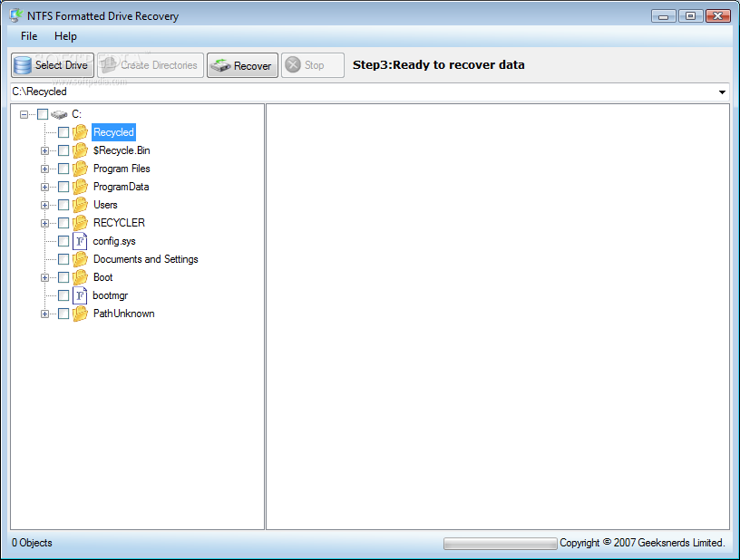Click the application icon in title bar
This screenshot has height=560, width=740.
pyautogui.click(x=15, y=15)
